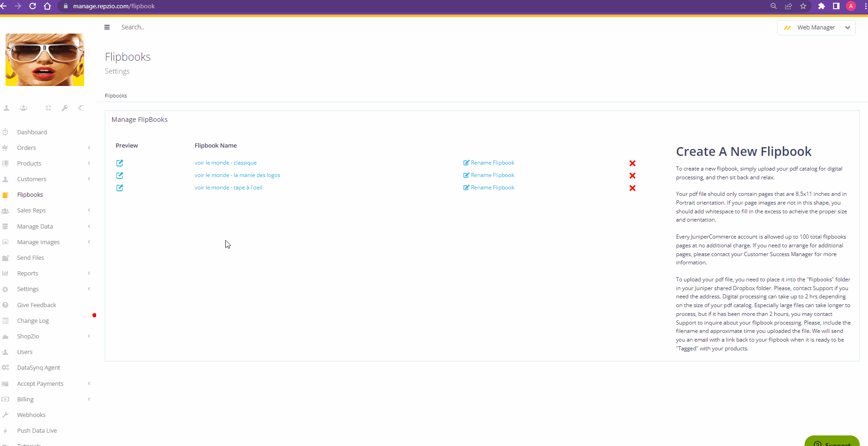The width and height of the screenshot is (868, 446).
Task: Open the Web Manager dropdown
Action: (816, 28)
